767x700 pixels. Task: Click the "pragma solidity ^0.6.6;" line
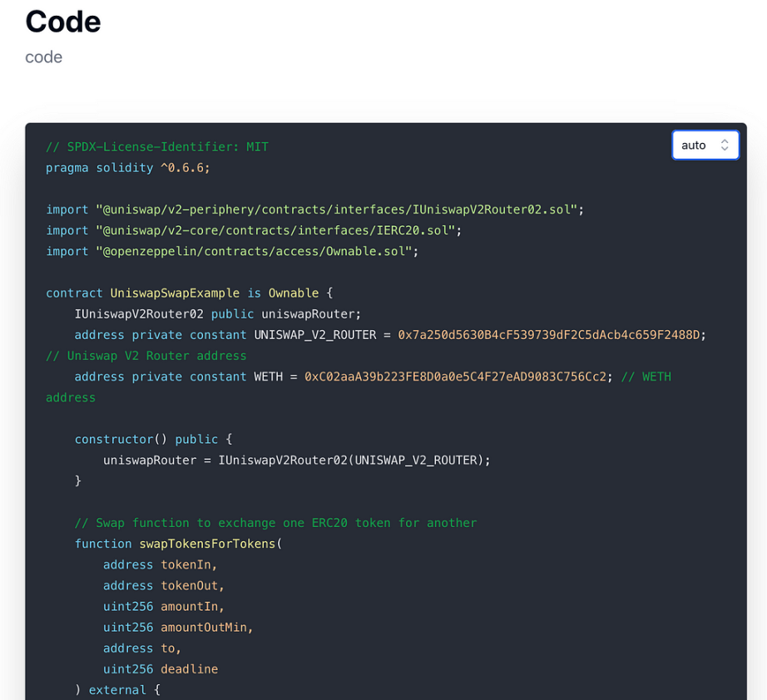click(127, 168)
